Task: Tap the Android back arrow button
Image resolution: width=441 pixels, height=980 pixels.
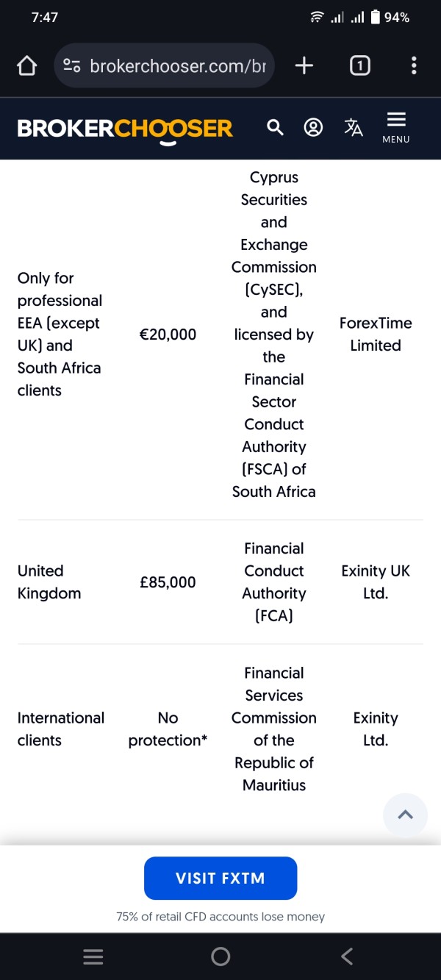Action: (x=347, y=956)
